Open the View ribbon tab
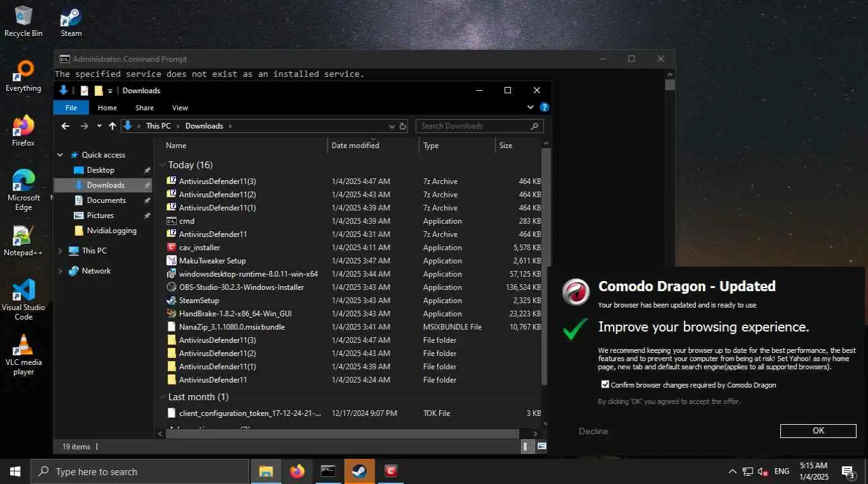Image resolution: width=868 pixels, height=484 pixels. tap(180, 108)
